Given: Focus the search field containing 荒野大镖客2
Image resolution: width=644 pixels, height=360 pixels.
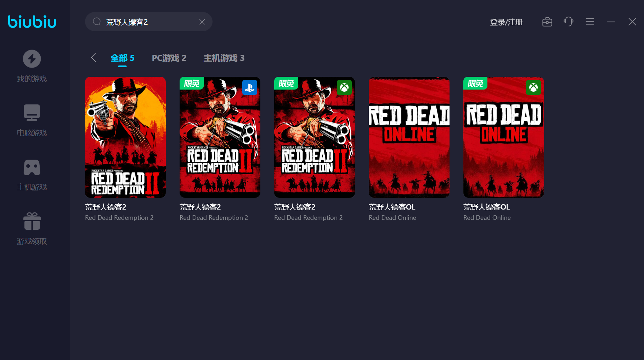Looking at the screenshot, I should [x=149, y=22].
